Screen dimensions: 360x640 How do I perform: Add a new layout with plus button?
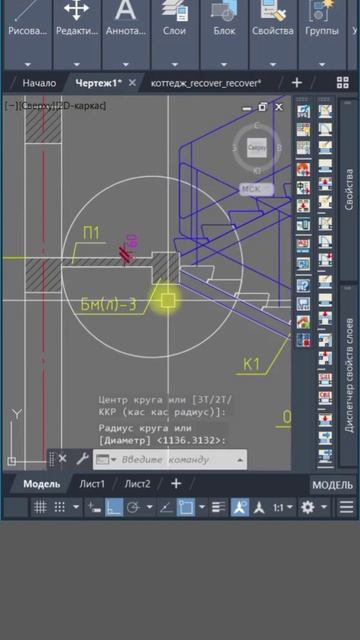(x=176, y=484)
